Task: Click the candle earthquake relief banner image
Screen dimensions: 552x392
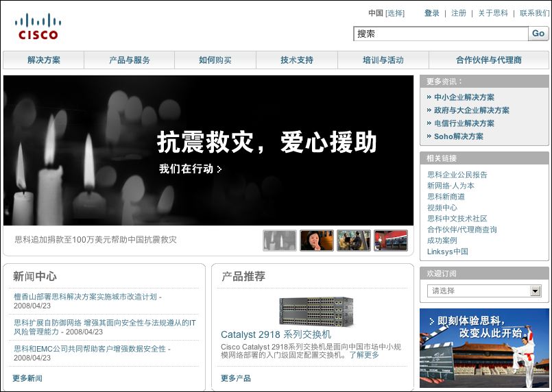Action: 208,150
